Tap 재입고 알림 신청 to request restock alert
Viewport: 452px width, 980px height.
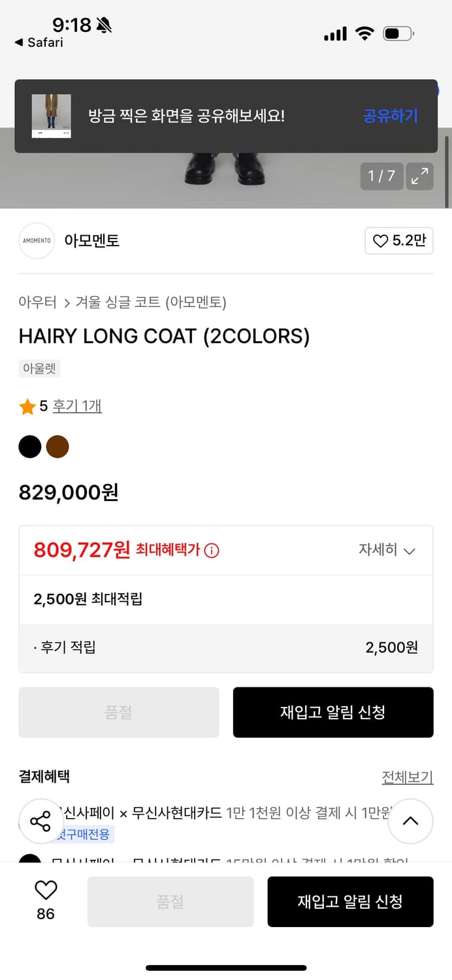click(x=333, y=712)
